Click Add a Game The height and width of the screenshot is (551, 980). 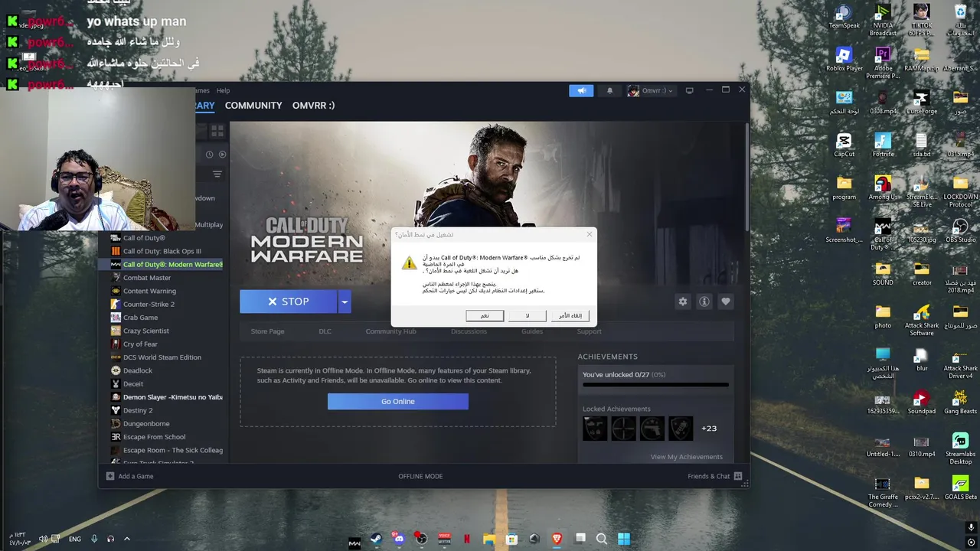(x=129, y=476)
